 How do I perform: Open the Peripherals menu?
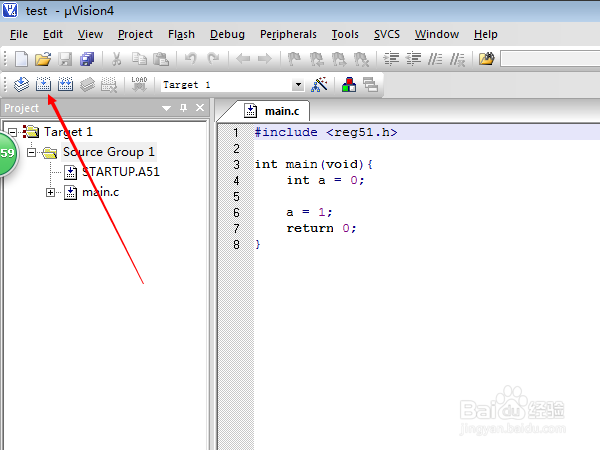click(288, 34)
